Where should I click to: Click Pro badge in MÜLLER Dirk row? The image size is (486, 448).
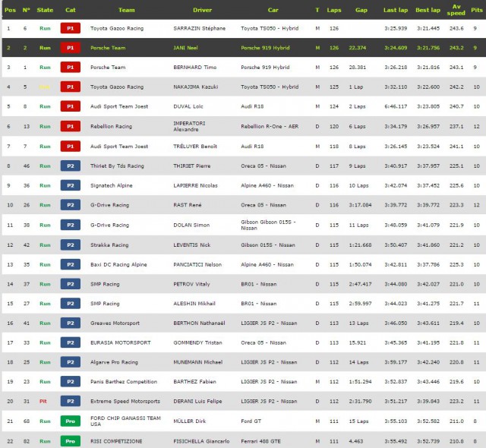(x=71, y=421)
